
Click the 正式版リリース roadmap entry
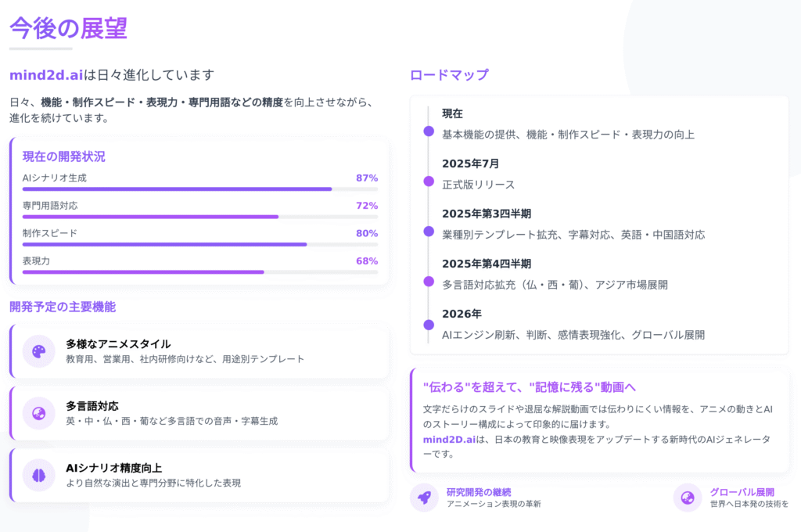pos(478,185)
